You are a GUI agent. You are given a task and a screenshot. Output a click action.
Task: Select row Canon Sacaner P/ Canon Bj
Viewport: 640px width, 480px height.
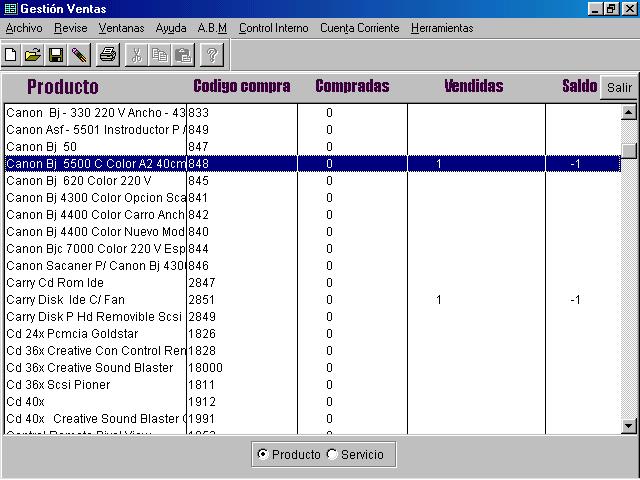(312, 266)
